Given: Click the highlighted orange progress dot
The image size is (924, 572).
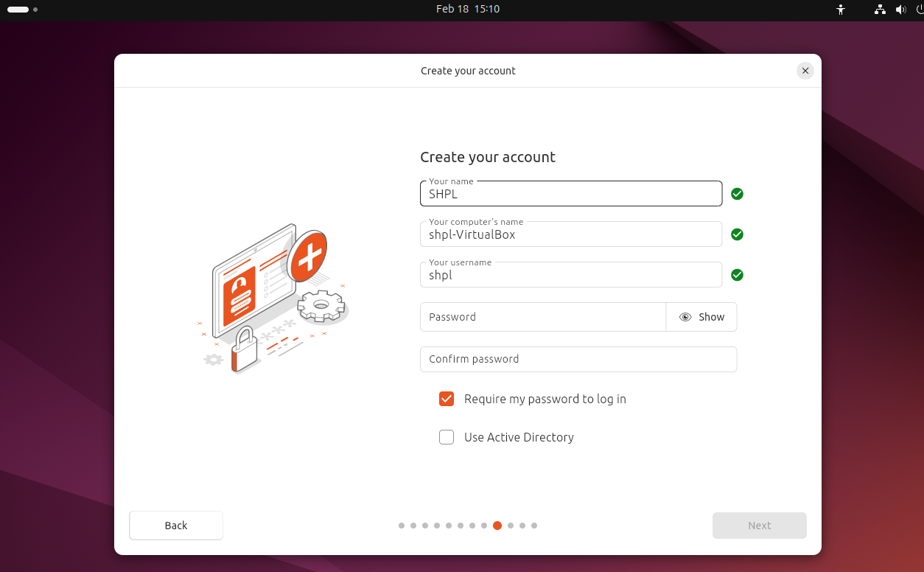Looking at the screenshot, I should (x=497, y=526).
